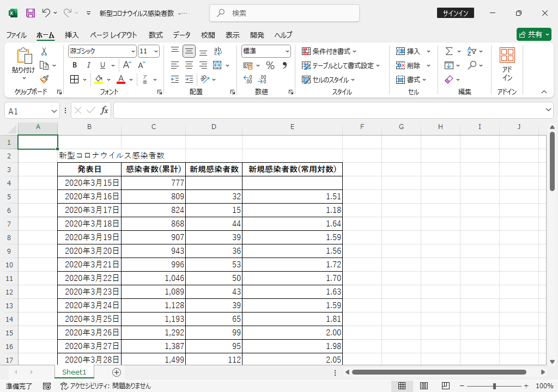Toggle Bold formatting
This screenshot has height=392, width=558.
75,65
